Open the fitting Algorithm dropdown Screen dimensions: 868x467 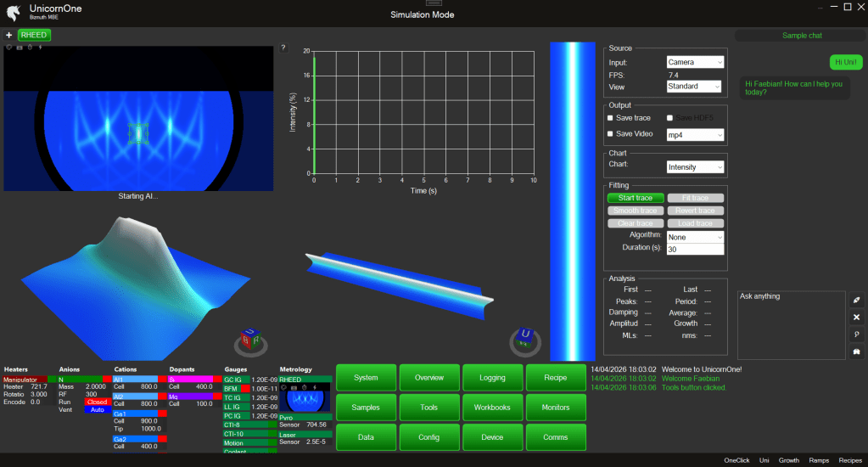click(x=695, y=237)
